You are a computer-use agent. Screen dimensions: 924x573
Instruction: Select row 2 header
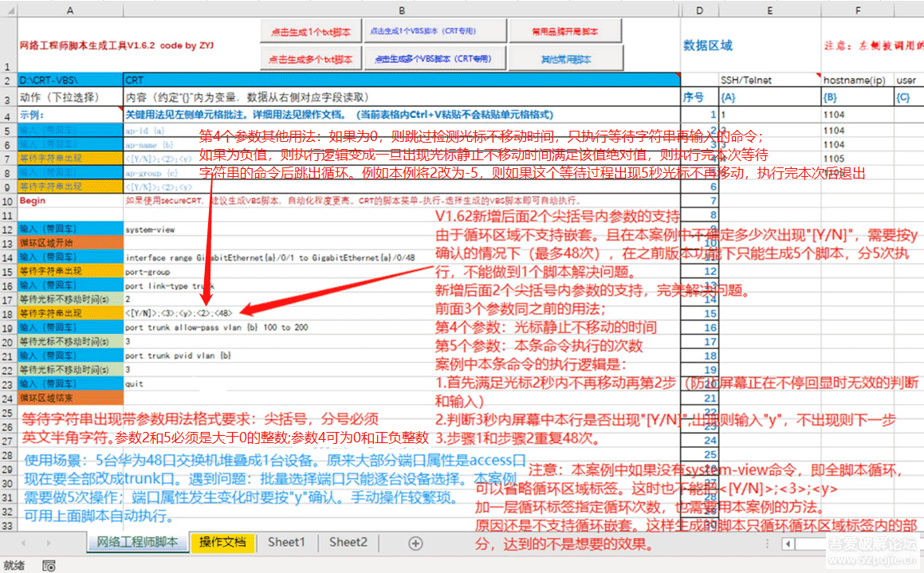(8, 80)
